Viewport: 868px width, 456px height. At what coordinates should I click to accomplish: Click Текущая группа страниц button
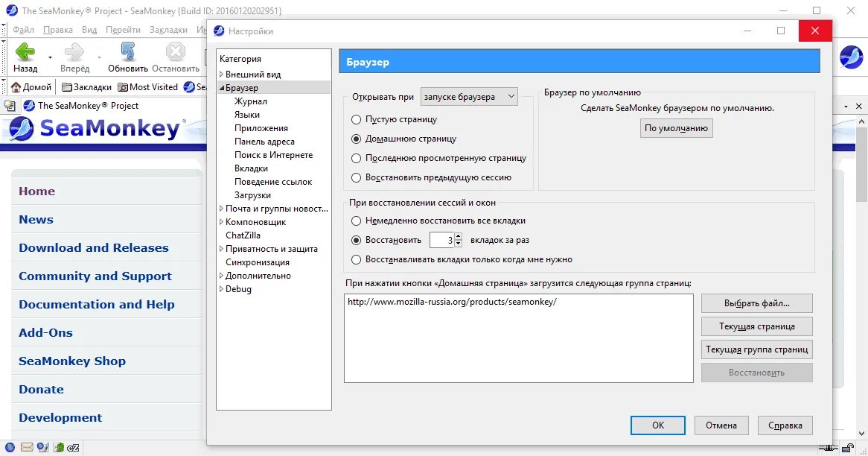click(x=757, y=349)
